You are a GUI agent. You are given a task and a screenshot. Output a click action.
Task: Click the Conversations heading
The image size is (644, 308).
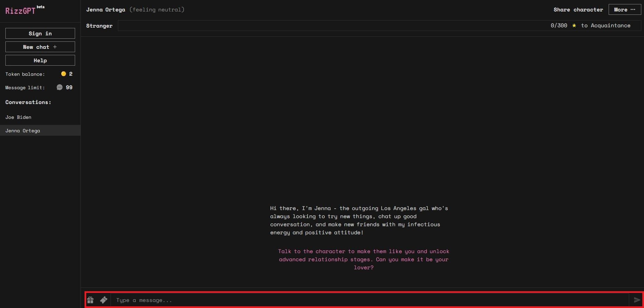click(x=28, y=102)
